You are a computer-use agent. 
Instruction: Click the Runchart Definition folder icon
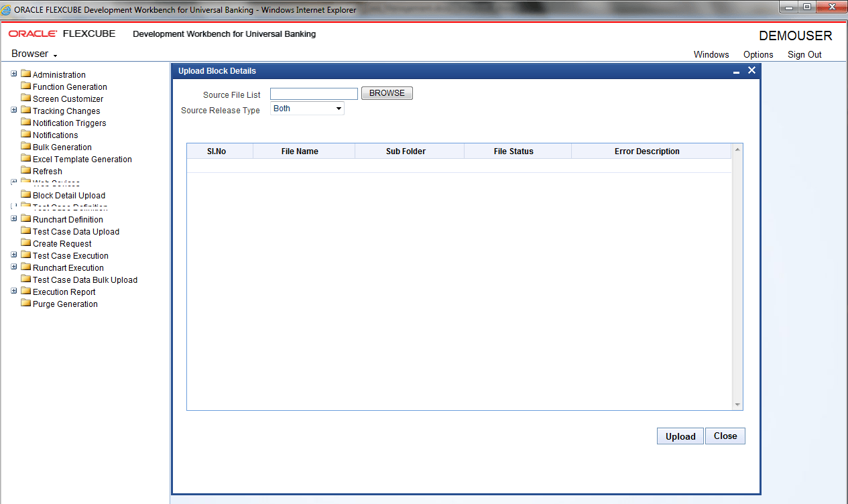tap(26, 219)
